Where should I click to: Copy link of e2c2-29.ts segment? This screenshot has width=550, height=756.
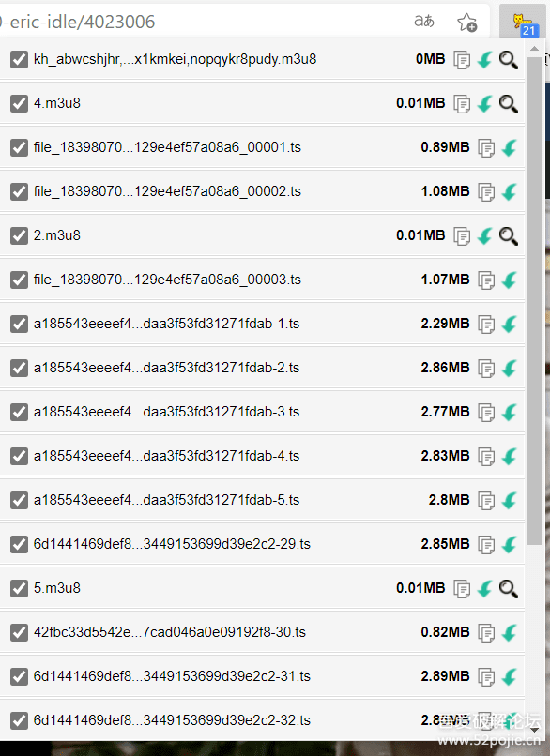[486, 545]
